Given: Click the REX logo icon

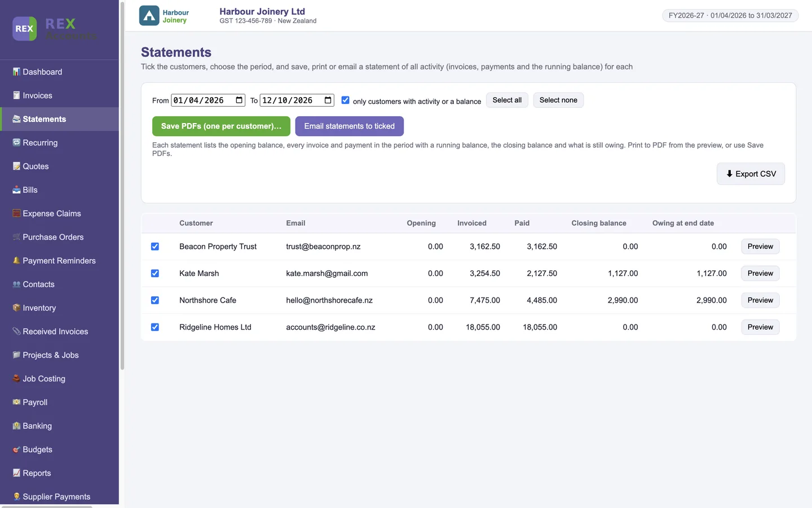Looking at the screenshot, I should [x=24, y=29].
